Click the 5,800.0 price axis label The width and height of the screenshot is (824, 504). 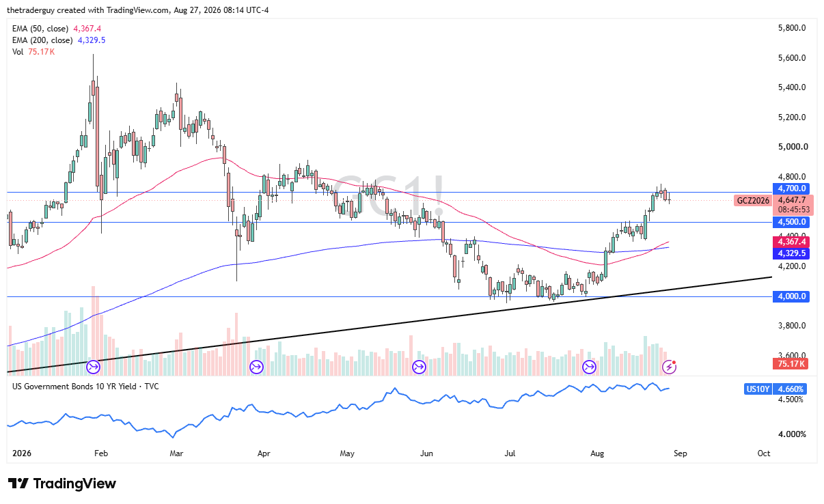(x=792, y=28)
